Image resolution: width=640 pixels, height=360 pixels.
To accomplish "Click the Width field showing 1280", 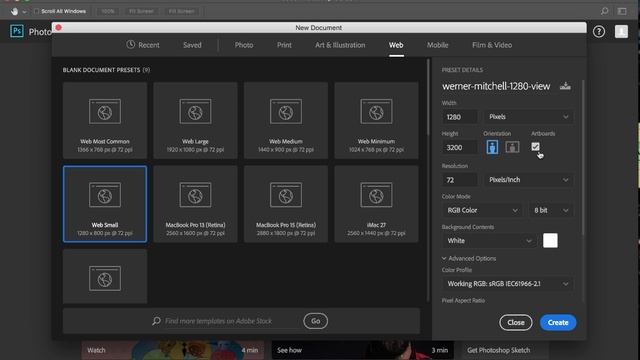I will click(x=460, y=117).
